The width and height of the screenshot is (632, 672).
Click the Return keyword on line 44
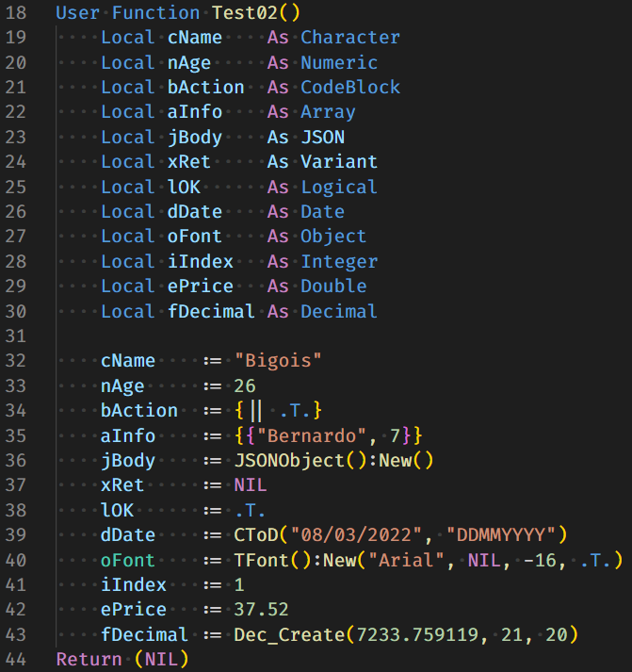pyautogui.click(x=89, y=659)
